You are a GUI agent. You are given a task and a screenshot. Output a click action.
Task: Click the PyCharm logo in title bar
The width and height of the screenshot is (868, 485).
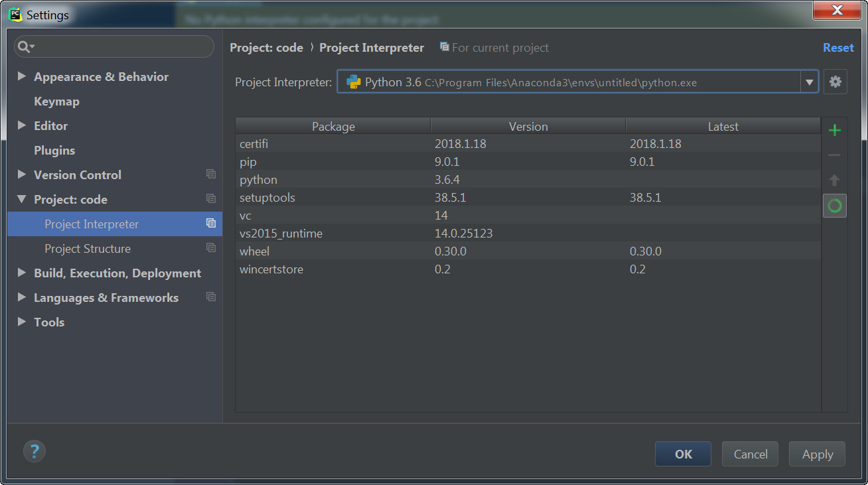pyautogui.click(x=15, y=15)
